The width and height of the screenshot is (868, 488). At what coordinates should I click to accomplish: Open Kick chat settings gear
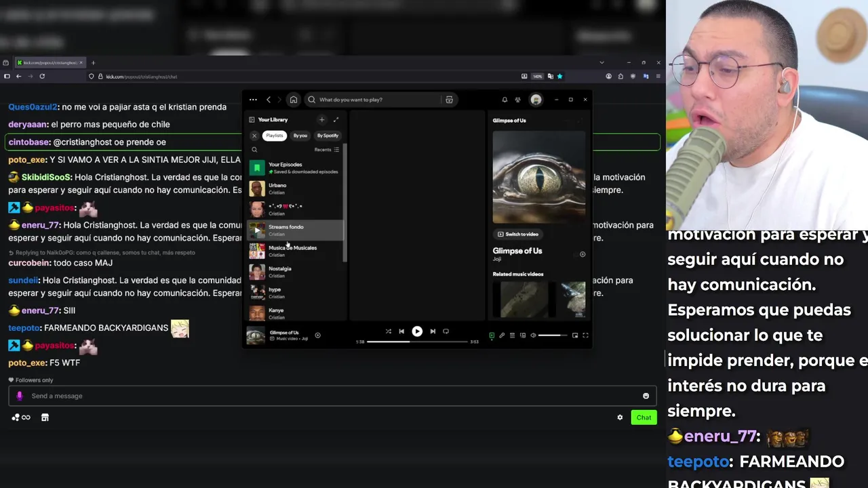click(x=620, y=418)
